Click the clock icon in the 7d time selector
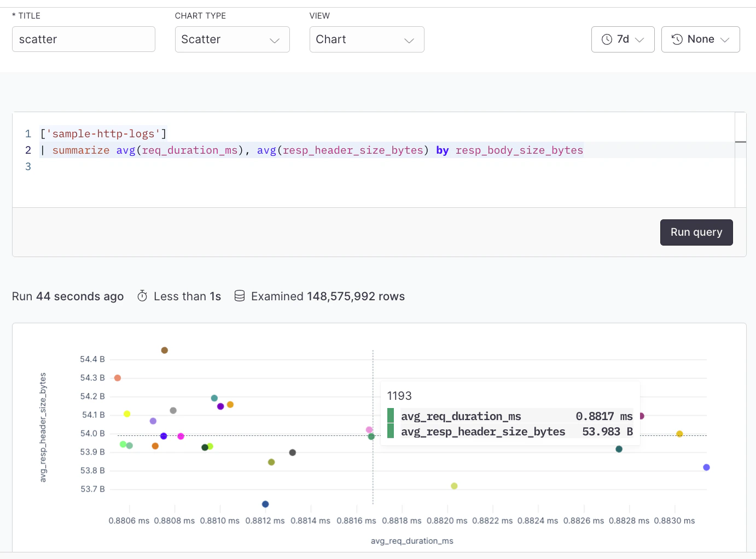Viewport: 756px width, 559px height. (607, 39)
